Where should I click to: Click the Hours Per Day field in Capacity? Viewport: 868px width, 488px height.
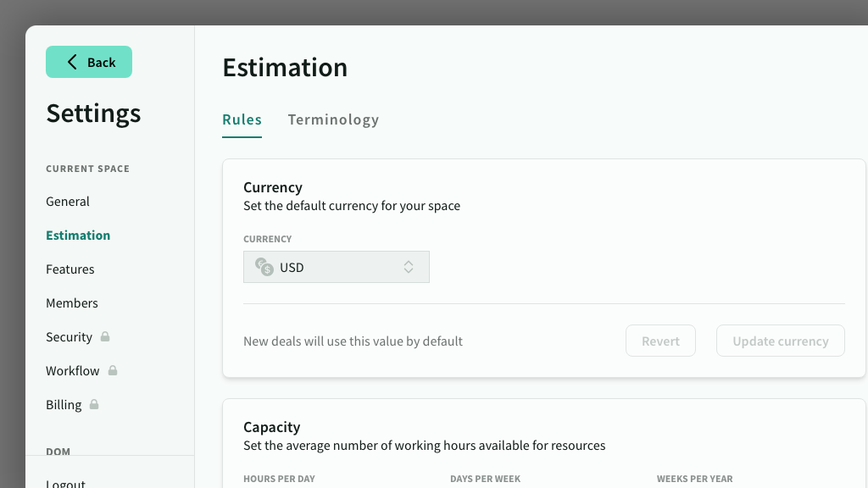click(x=280, y=479)
